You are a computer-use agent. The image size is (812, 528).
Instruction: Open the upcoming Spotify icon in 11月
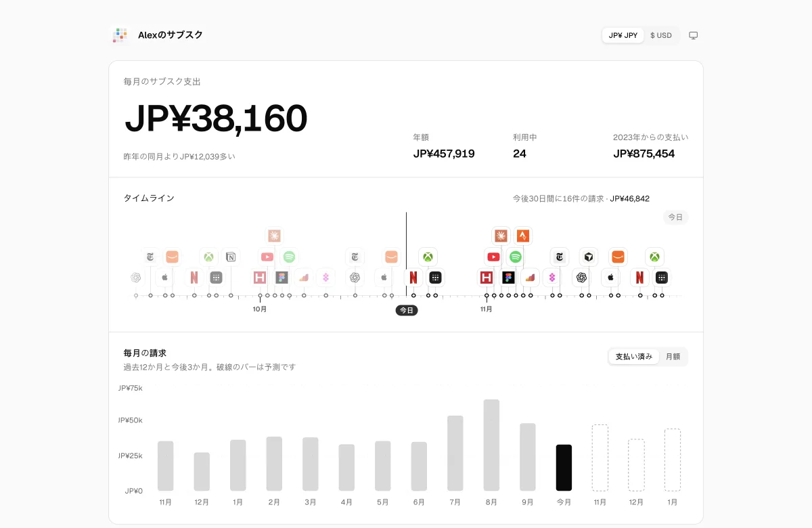pos(515,257)
